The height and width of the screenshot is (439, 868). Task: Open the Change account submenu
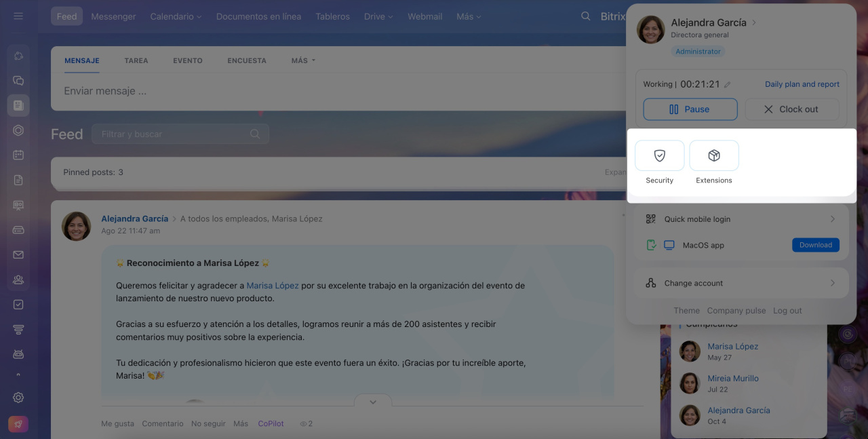click(x=741, y=283)
